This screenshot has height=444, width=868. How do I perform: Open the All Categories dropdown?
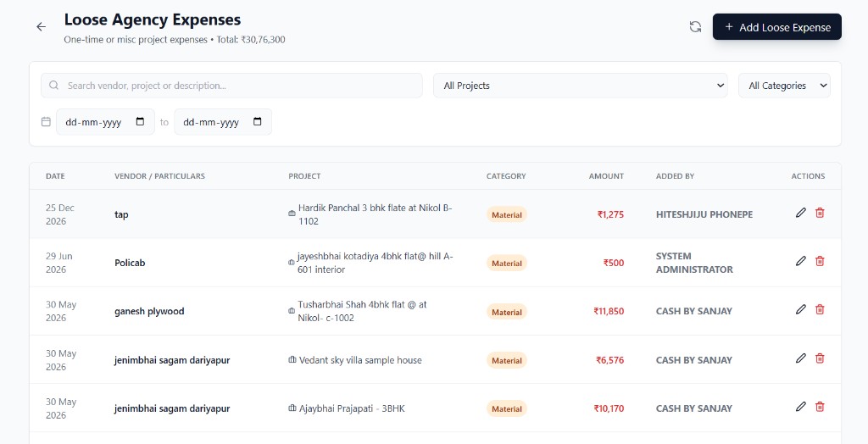pyautogui.click(x=784, y=86)
